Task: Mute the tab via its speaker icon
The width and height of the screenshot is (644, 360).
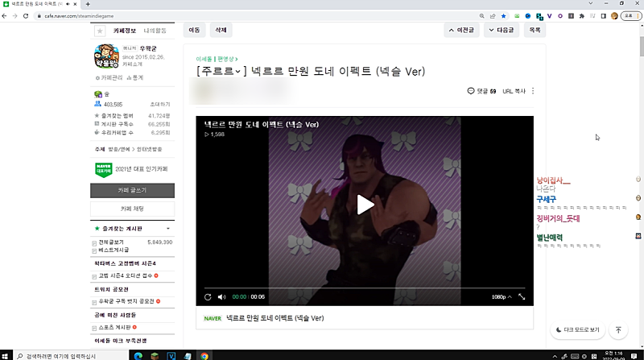Action: 68,4
